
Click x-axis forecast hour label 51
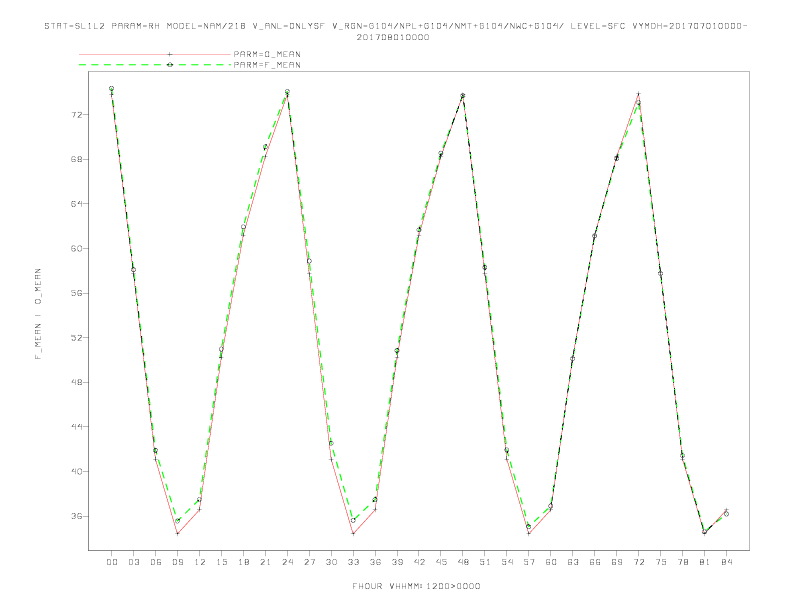pyautogui.click(x=485, y=562)
